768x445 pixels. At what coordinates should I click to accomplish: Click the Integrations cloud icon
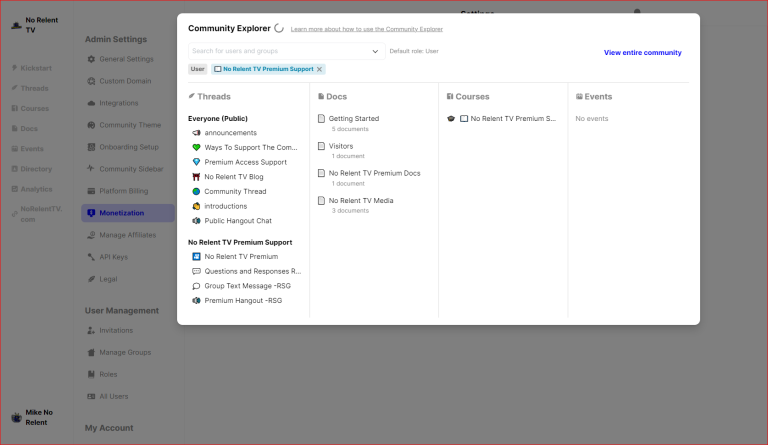[x=91, y=103]
